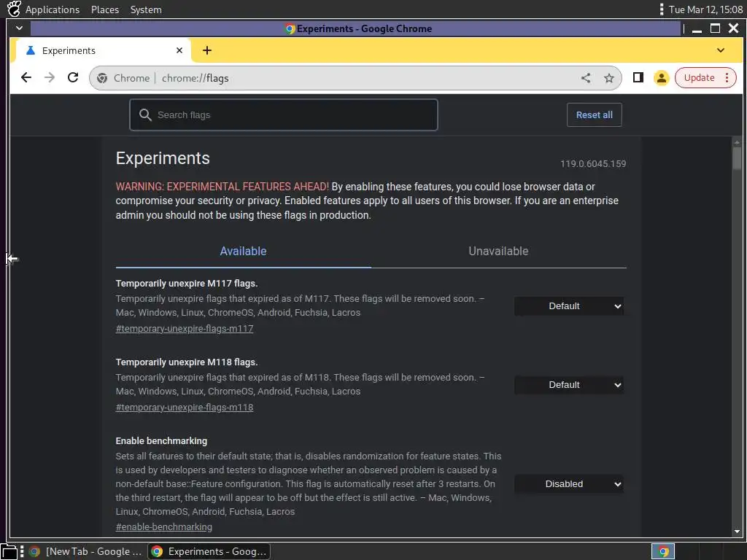Click the forward navigation arrow
747x560 pixels.
pyautogui.click(x=50, y=77)
